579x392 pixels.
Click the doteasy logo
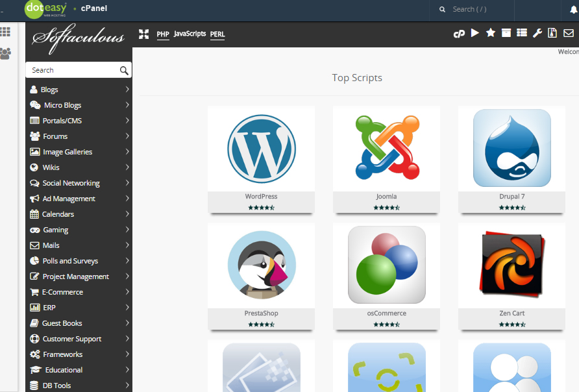coord(46,9)
